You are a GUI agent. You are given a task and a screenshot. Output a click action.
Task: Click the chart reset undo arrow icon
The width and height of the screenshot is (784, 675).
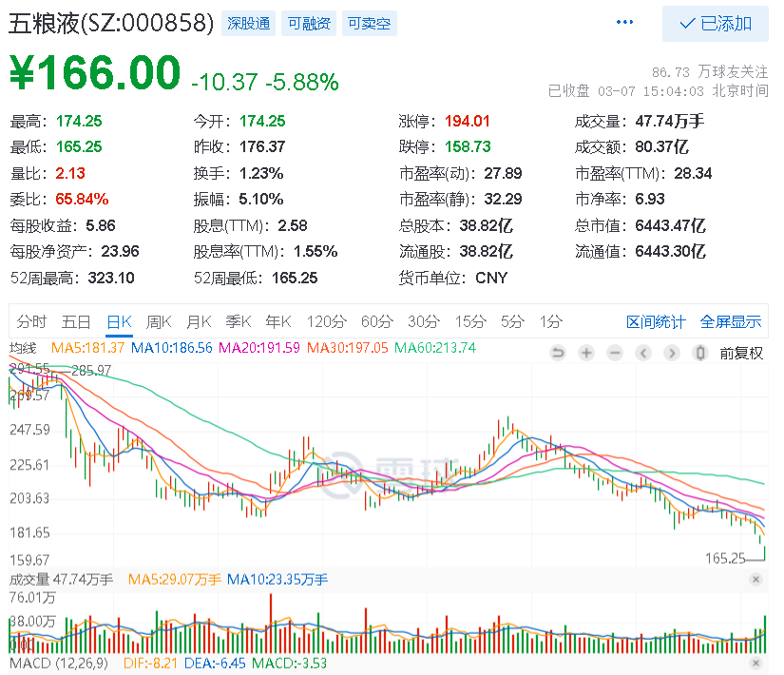click(558, 354)
